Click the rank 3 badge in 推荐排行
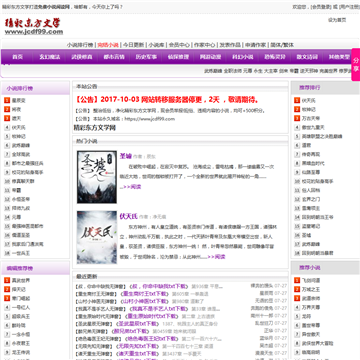 [x=297, y=118]
